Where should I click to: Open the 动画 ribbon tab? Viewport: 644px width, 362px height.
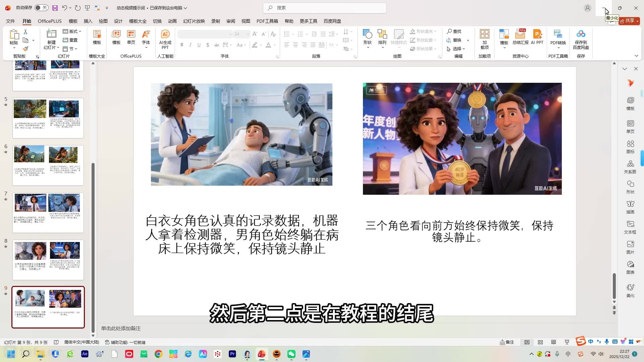tap(172, 21)
